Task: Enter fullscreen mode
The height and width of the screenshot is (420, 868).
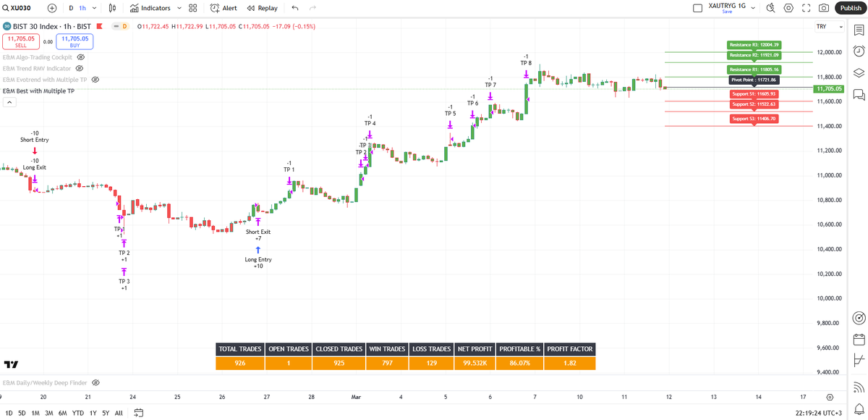Action: click(806, 8)
